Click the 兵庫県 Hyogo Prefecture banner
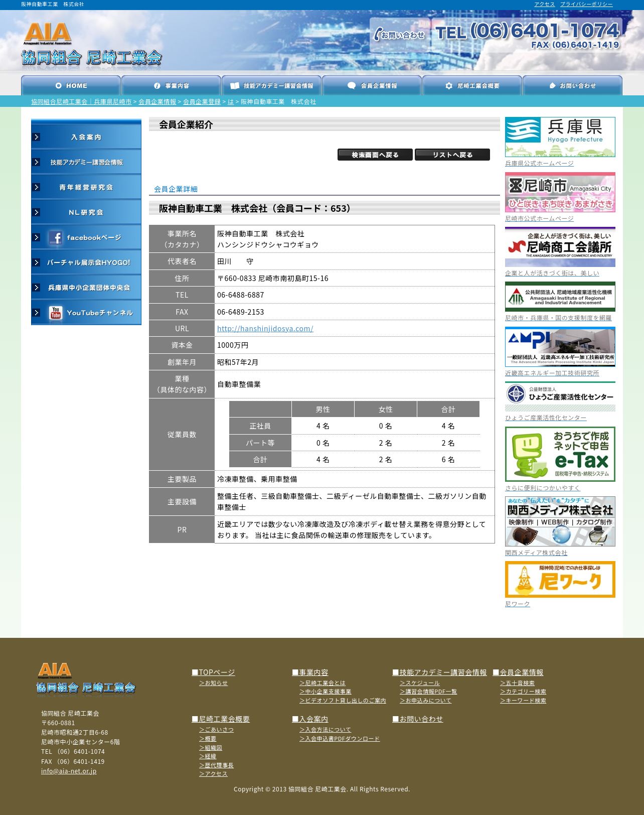 [560, 137]
